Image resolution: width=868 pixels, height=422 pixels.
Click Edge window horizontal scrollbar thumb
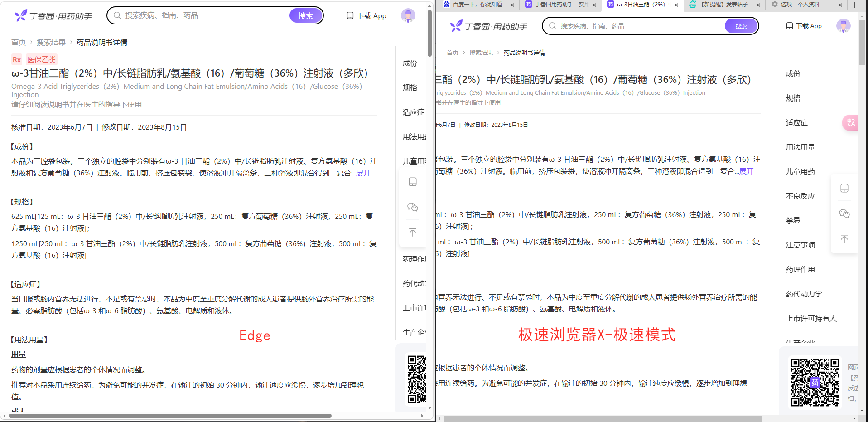point(170,416)
